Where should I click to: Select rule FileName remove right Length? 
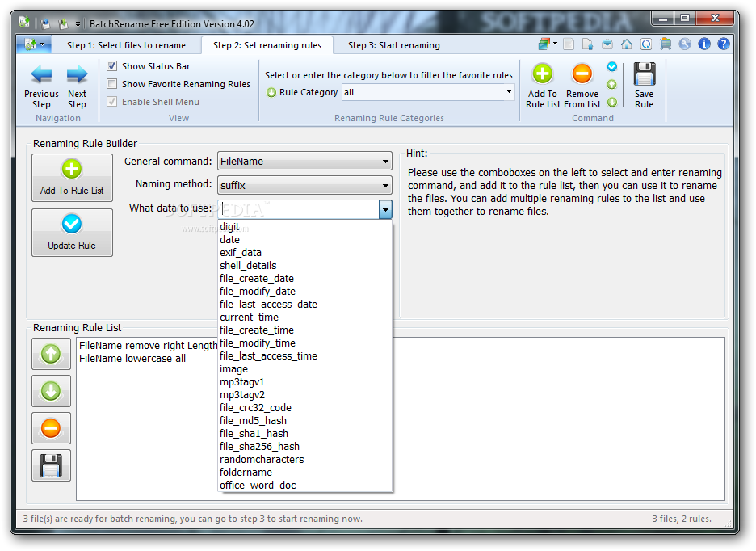tap(148, 346)
